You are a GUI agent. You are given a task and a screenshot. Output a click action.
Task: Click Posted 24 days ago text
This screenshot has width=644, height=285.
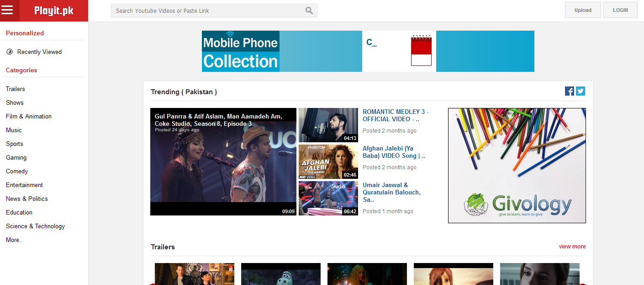(177, 130)
